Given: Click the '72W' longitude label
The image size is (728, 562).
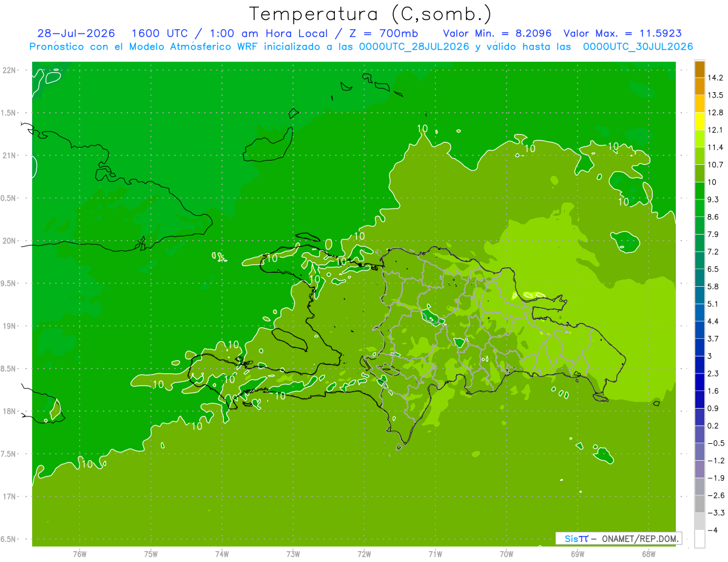Looking at the screenshot, I should tap(364, 554).
